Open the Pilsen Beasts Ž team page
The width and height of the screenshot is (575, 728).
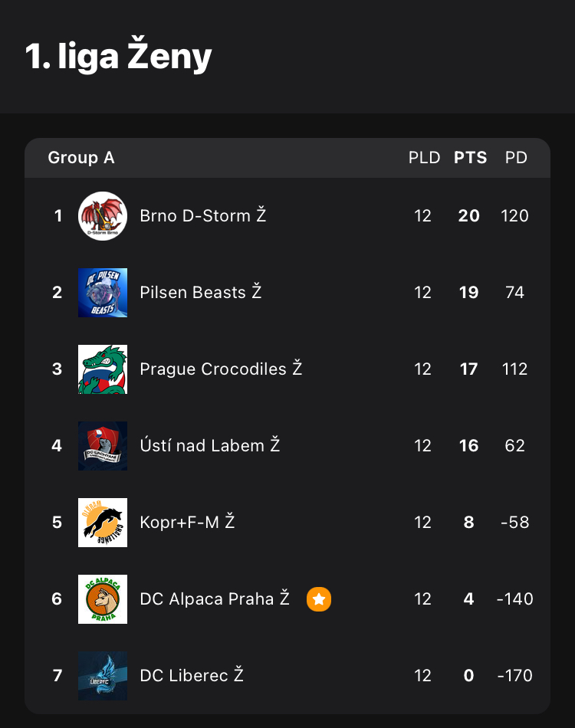pyautogui.click(x=201, y=293)
